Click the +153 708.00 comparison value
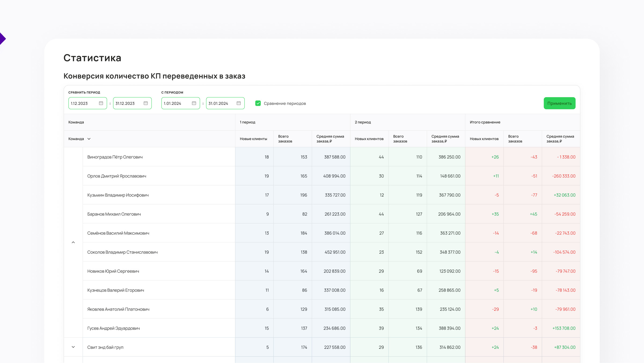The height and width of the screenshot is (363, 644). pyautogui.click(x=564, y=328)
